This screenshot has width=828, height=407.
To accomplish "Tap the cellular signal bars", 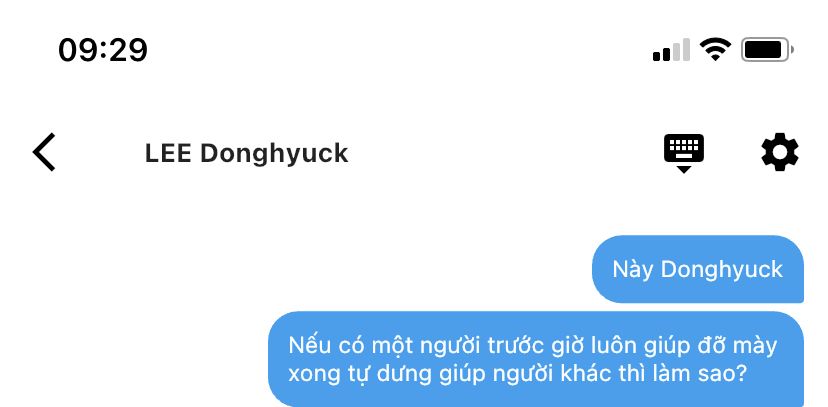I will coord(671,50).
